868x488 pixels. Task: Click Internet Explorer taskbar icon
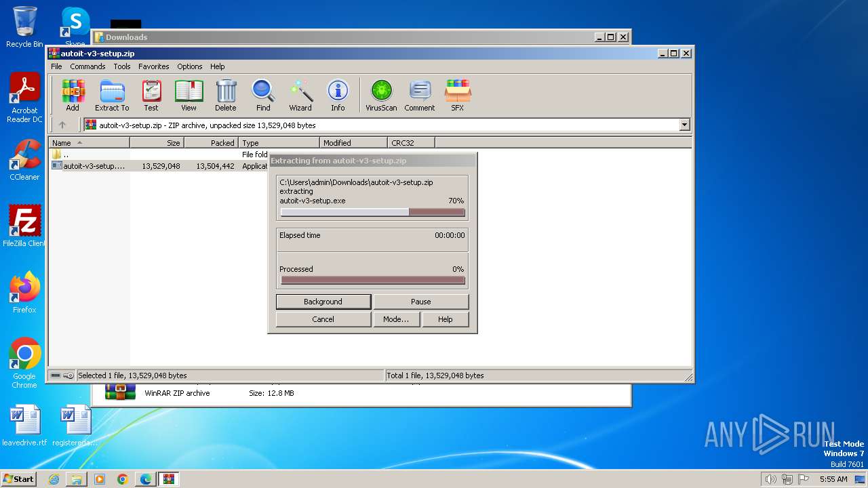tap(54, 479)
